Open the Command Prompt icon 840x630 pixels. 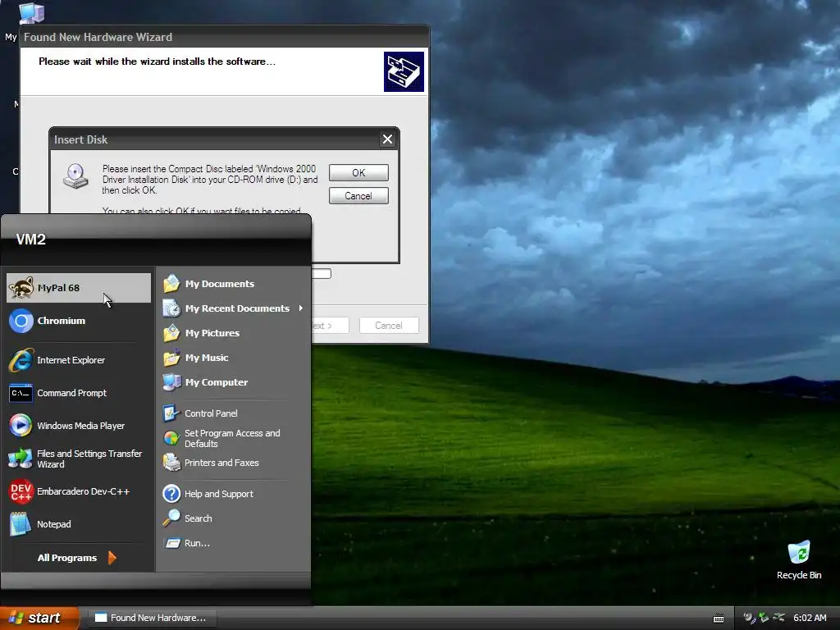pos(21,393)
